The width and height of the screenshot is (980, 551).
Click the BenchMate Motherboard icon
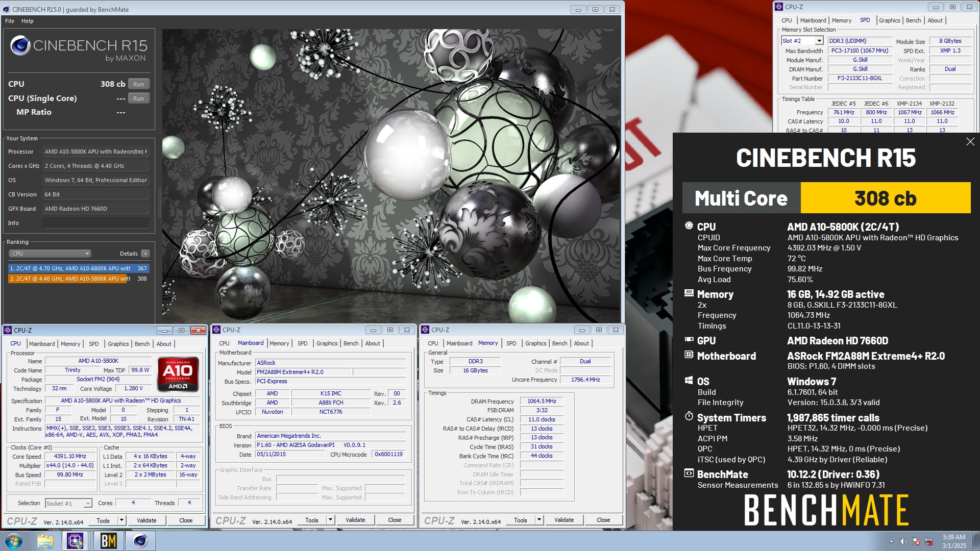click(689, 355)
